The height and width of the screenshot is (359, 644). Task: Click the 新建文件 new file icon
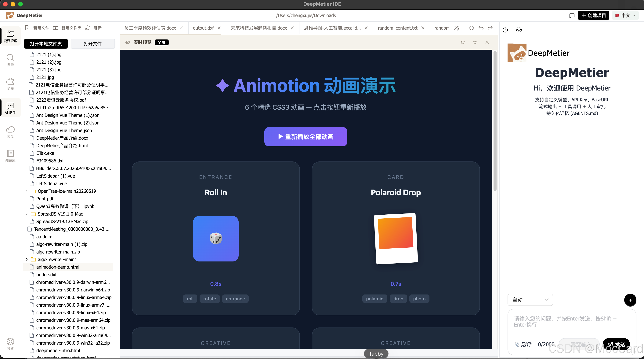[27, 28]
